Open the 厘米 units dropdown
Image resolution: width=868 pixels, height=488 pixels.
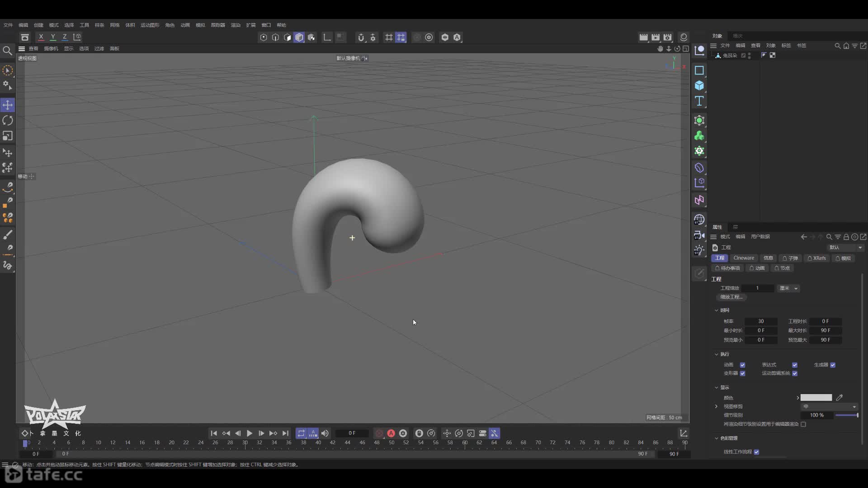(789, 288)
